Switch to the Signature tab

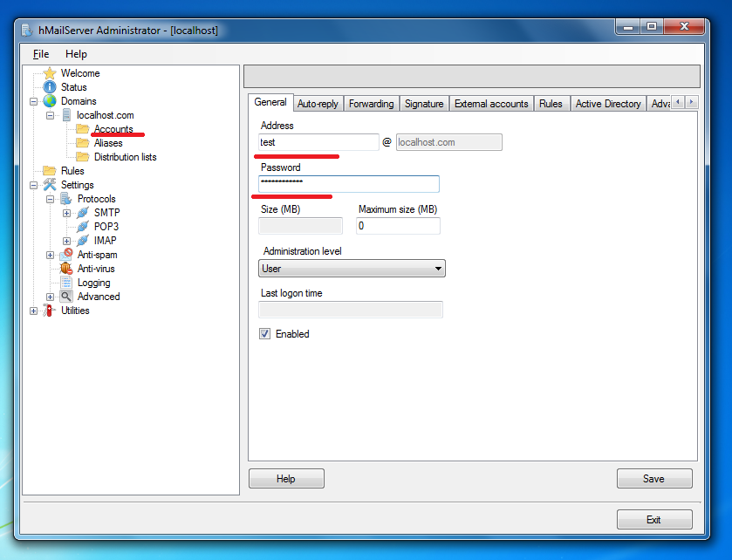pyautogui.click(x=424, y=104)
